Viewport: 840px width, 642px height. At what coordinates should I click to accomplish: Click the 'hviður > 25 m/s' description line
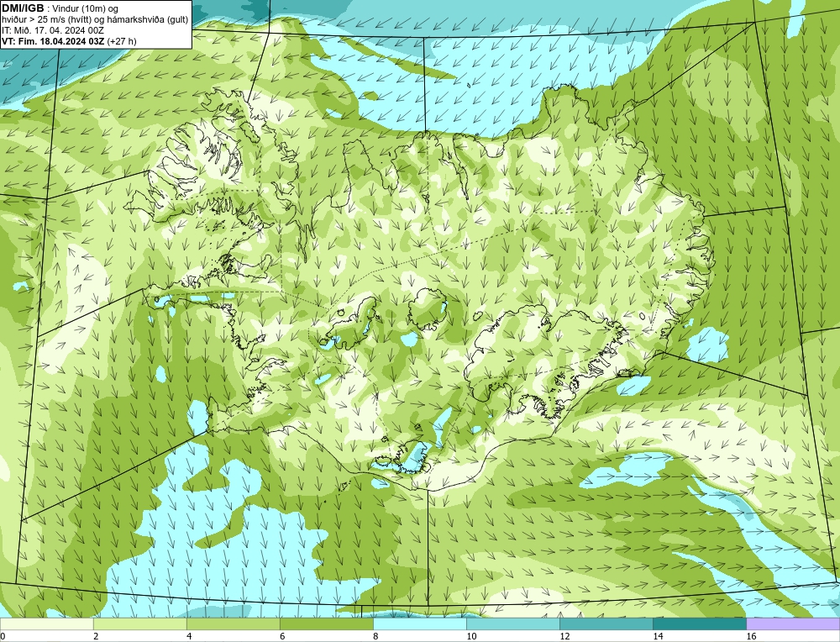(95, 20)
